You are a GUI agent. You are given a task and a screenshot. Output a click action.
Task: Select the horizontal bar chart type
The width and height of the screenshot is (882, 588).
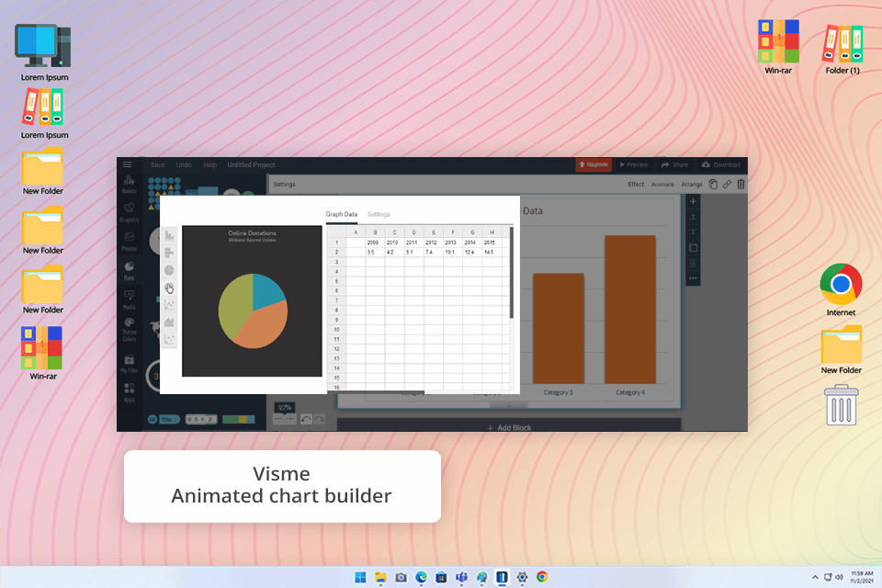coord(169,254)
